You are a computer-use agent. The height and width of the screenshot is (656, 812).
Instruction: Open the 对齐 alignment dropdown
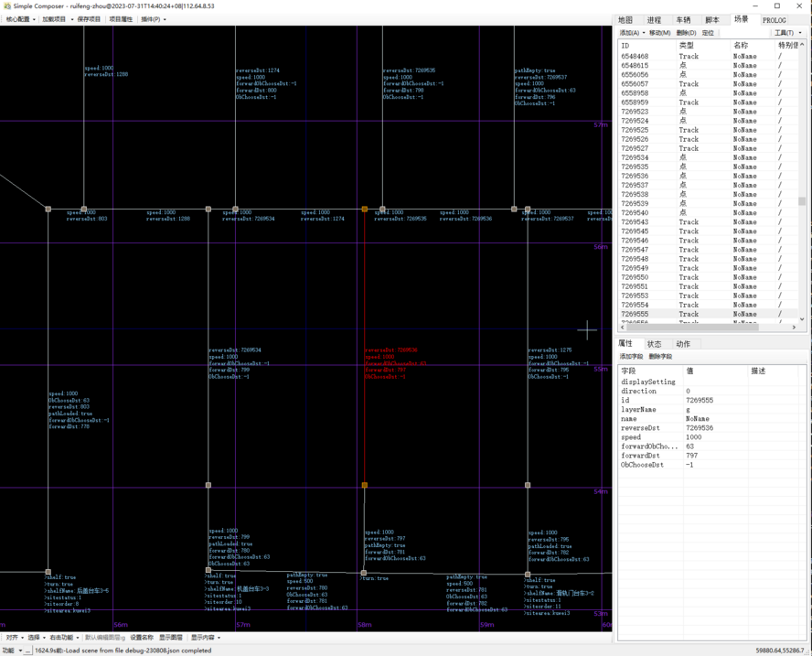[15, 638]
